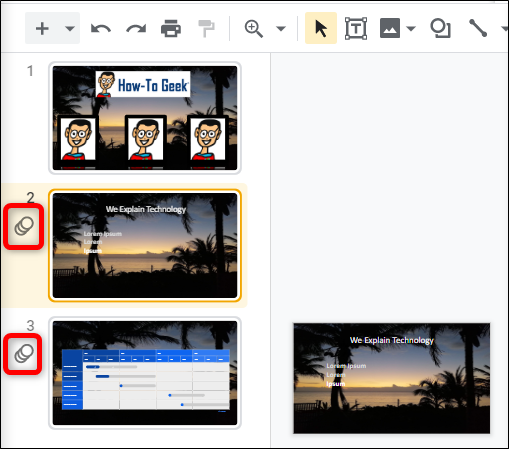The width and height of the screenshot is (509, 449).
Task: Click the transition icon beside slide 2
Action: [x=24, y=226]
